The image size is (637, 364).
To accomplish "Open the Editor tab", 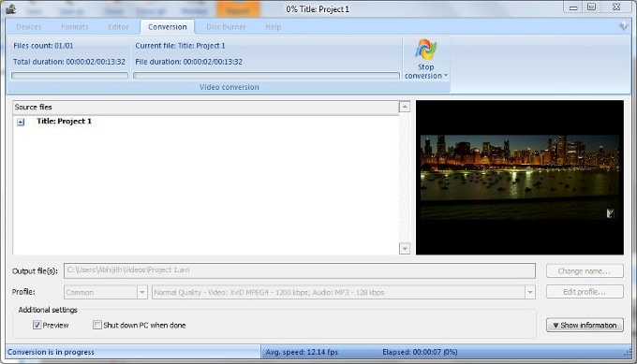I will click(118, 27).
